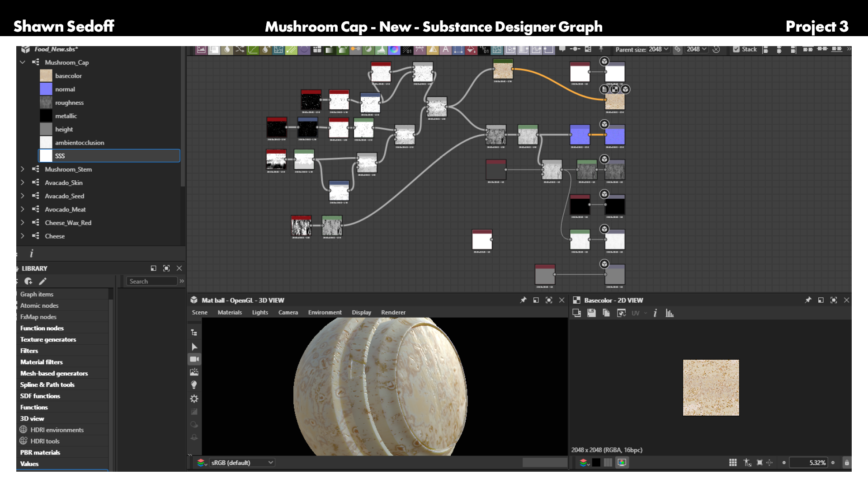Expand the Mushroom_Stem graph
Screen dimensions: 868x488
pyautogui.click(x=22, y=169)
